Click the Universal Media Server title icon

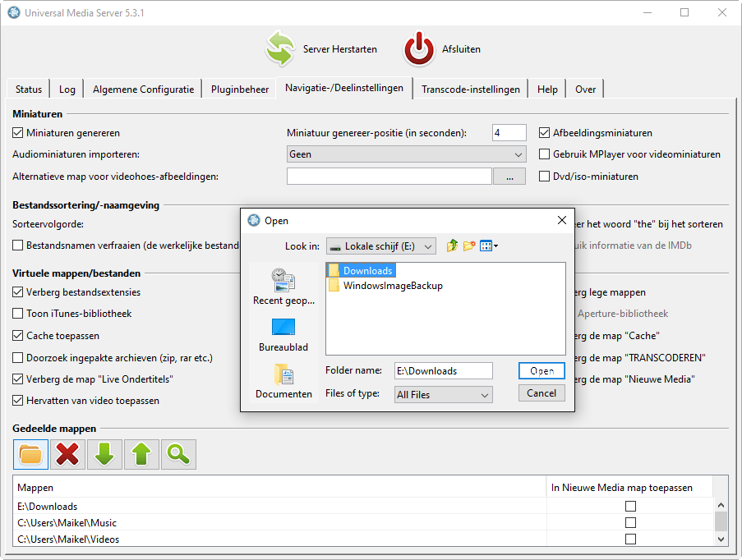[x=14, y=13]
